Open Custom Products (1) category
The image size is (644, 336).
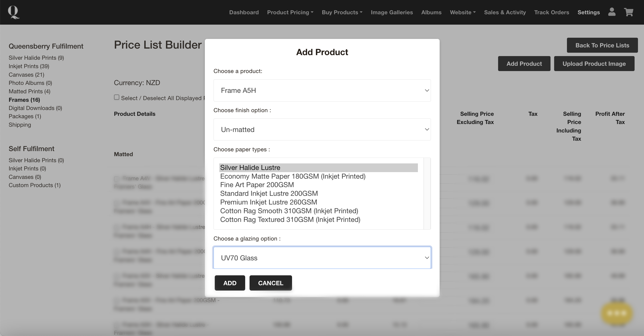point(35,185)
